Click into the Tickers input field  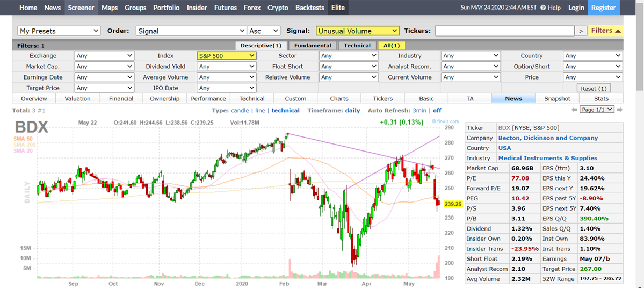[x=504, y=31]
